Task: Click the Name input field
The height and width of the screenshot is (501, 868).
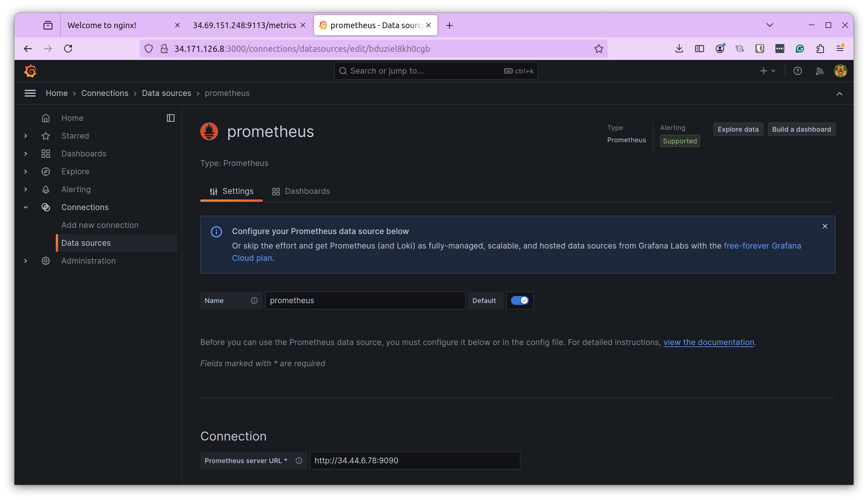Action: (365, 300)
